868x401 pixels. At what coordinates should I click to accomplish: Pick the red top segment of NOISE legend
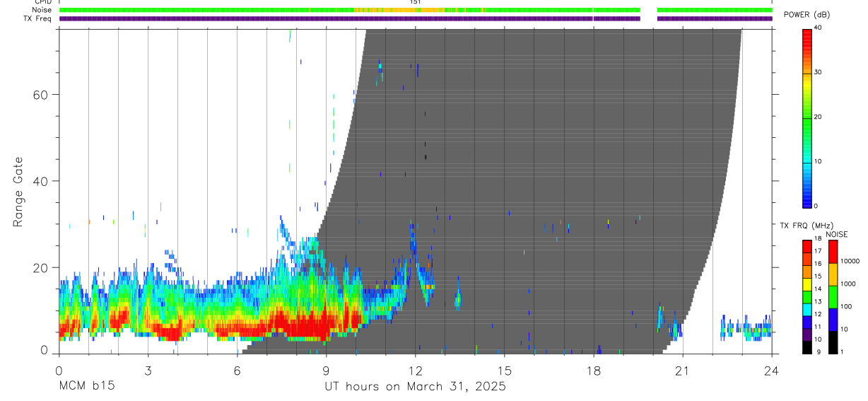point(832,252)
